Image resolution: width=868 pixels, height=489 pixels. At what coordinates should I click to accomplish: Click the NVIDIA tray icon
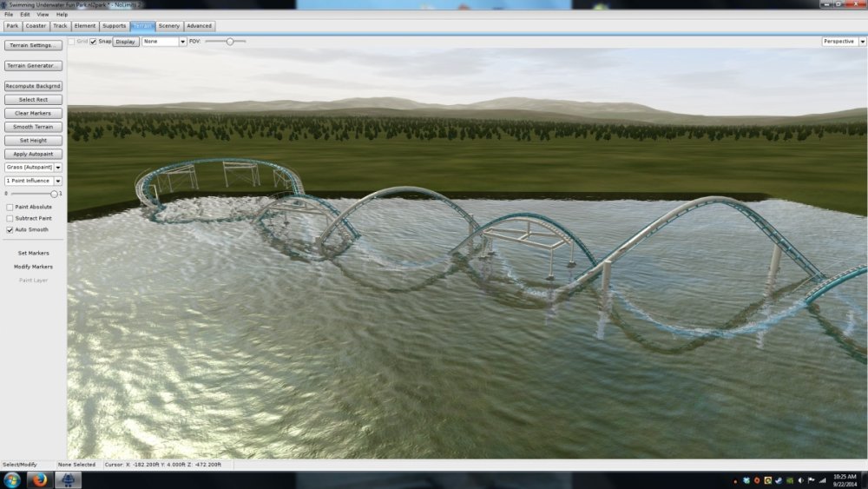pos(789,480)
